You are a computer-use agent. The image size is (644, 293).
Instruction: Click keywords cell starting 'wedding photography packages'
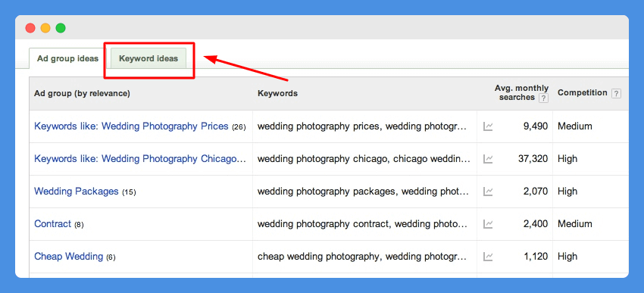tap(363, 192)
